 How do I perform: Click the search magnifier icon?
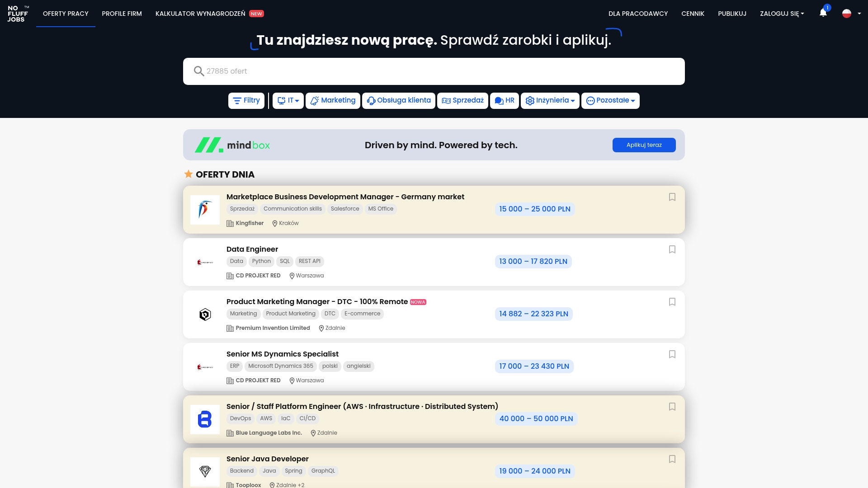click(x=198, y=71)
